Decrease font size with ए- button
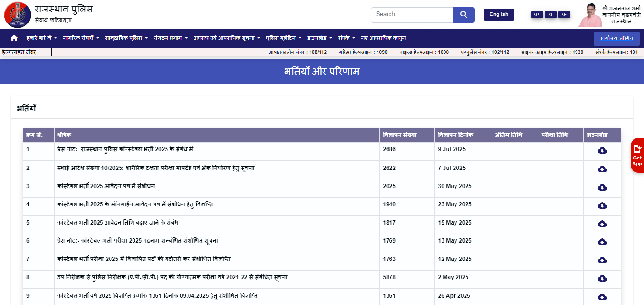 point(565,14)
